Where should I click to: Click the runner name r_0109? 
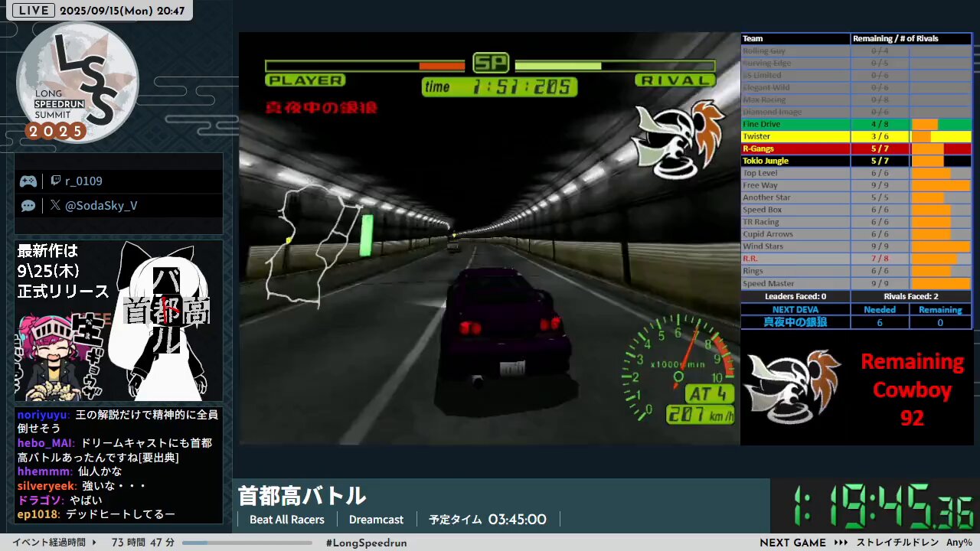point(83,181)
